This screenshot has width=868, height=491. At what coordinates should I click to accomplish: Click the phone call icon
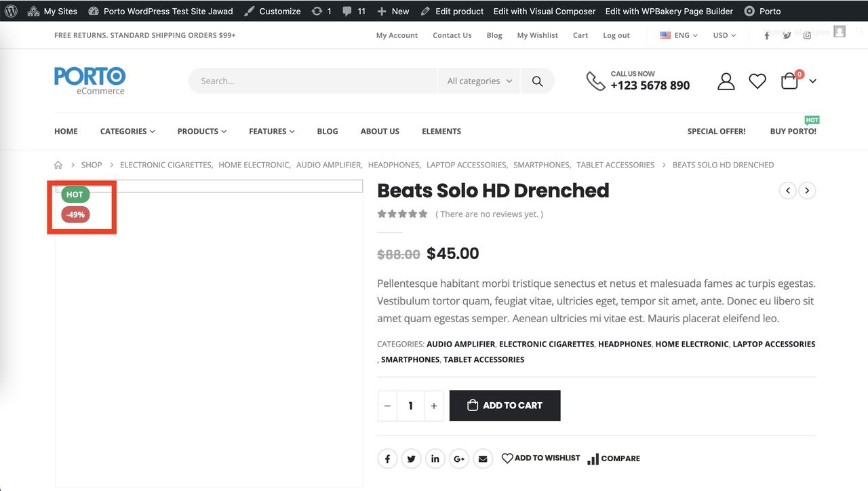(x=595, y=81)
